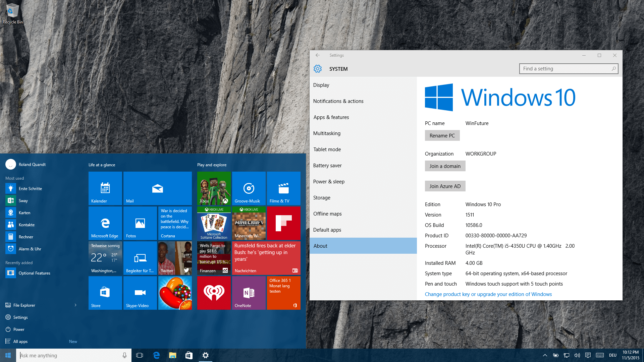Launch the Microsoft Edge tile

tap(105, 223)
